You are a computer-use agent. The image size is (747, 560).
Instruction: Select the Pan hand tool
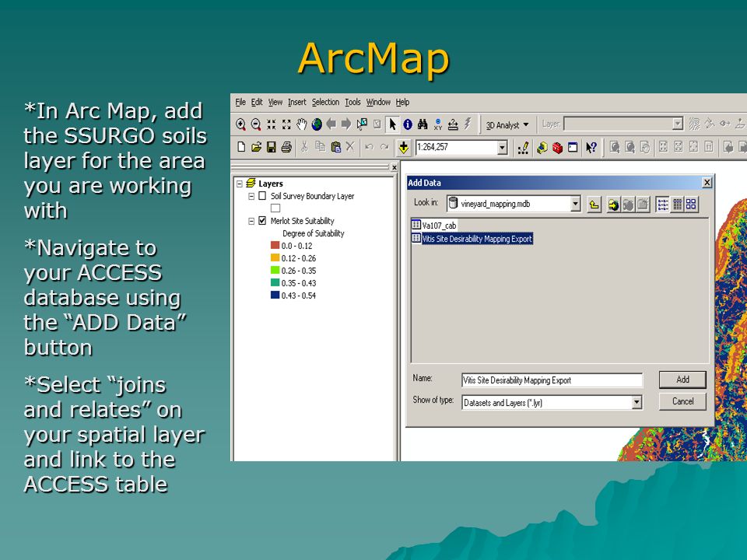[302, 124]
